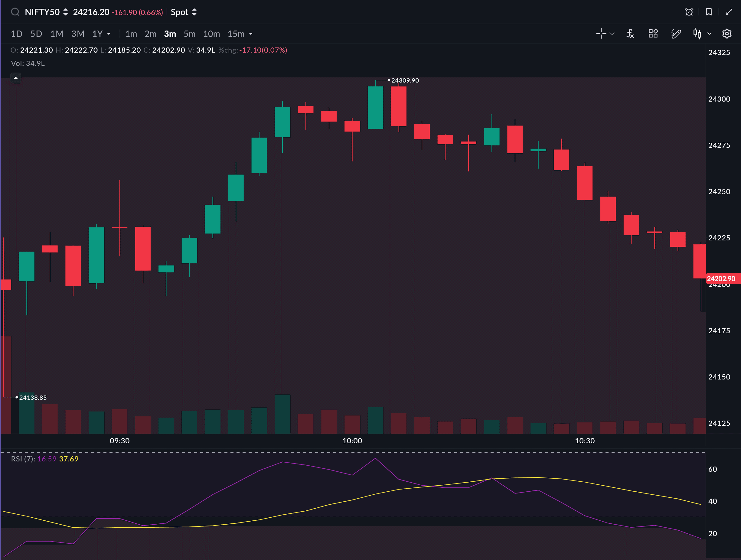Screen dimensions: 741x560
Task: Switch to the 5m interval
Action: pyautogui.click(x=189, y=34)
